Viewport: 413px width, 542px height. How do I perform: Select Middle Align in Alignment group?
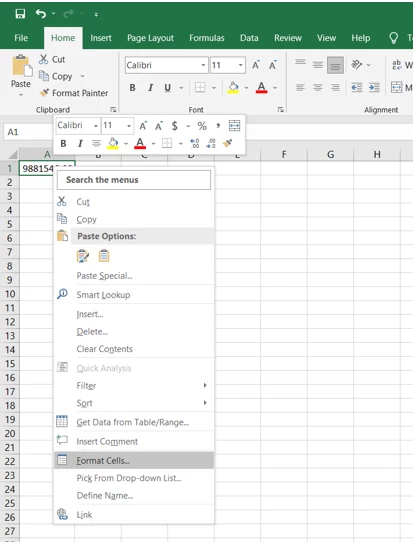click(x=318, y=65)
